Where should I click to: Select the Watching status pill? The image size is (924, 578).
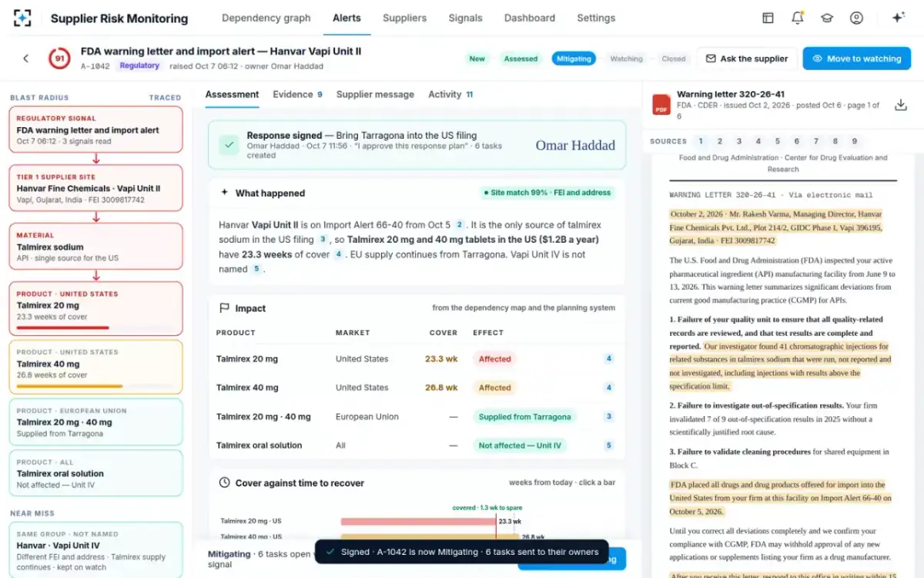pyautogui.click(x=626, y=59)
